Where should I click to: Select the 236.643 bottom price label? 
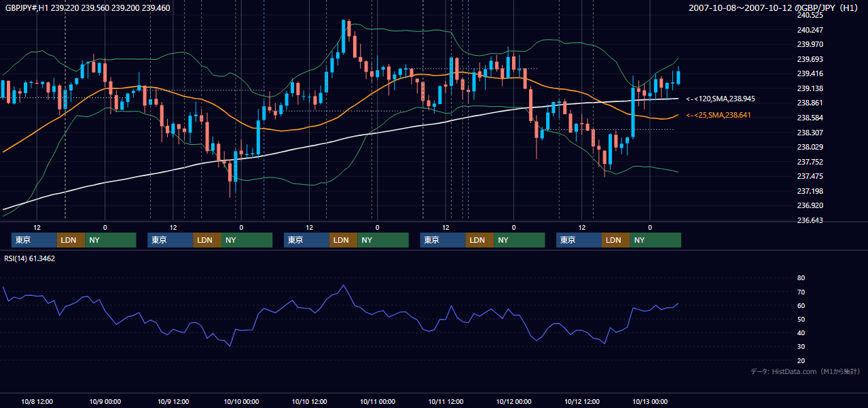tap(810, 220)
